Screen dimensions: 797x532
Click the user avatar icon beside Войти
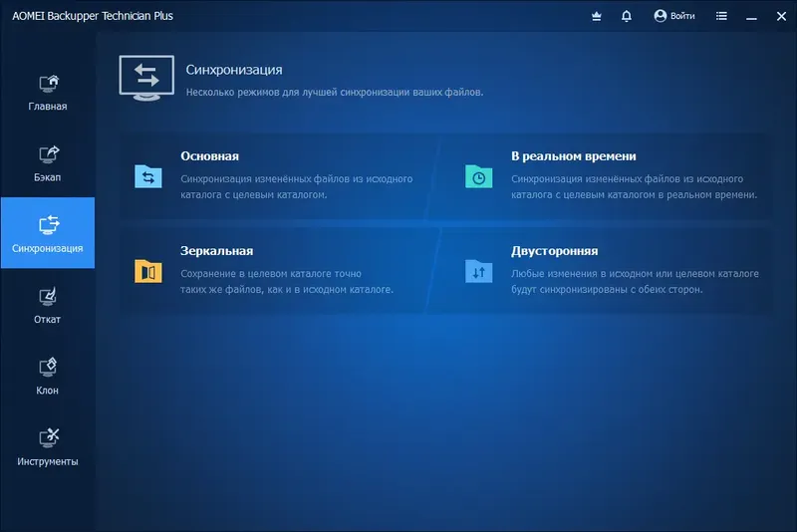pyautogui.click(x=661, y=16)
